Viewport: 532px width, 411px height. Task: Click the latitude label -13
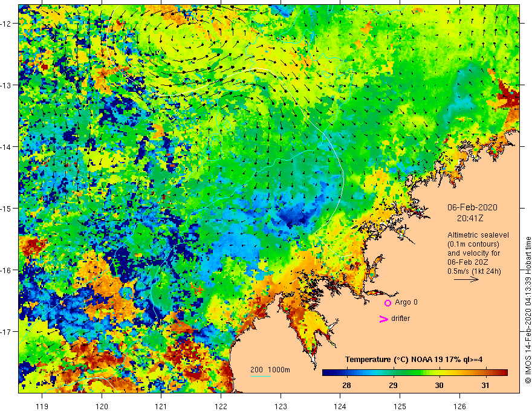pos(6,85)
